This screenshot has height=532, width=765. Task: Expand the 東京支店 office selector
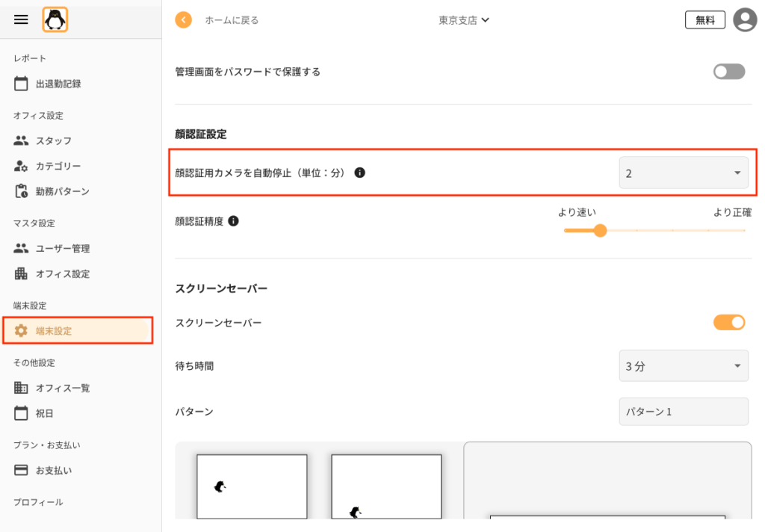pos(463,20)
